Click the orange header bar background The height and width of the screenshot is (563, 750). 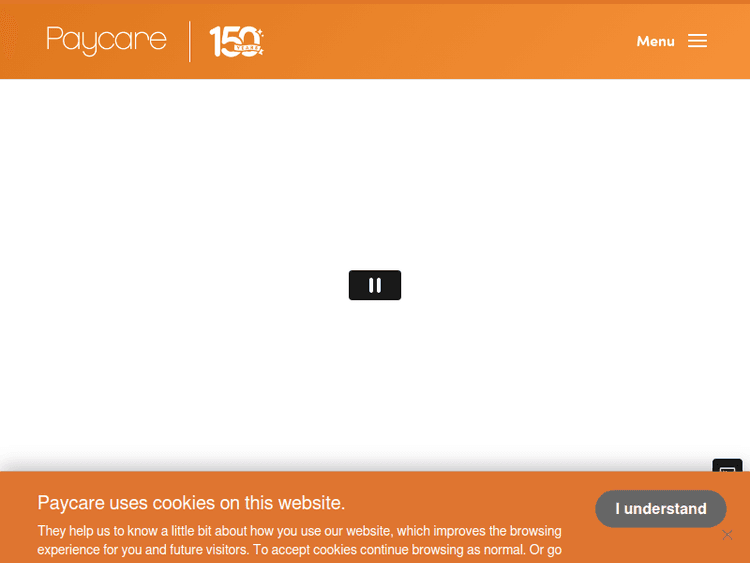[x=430, y=41]
